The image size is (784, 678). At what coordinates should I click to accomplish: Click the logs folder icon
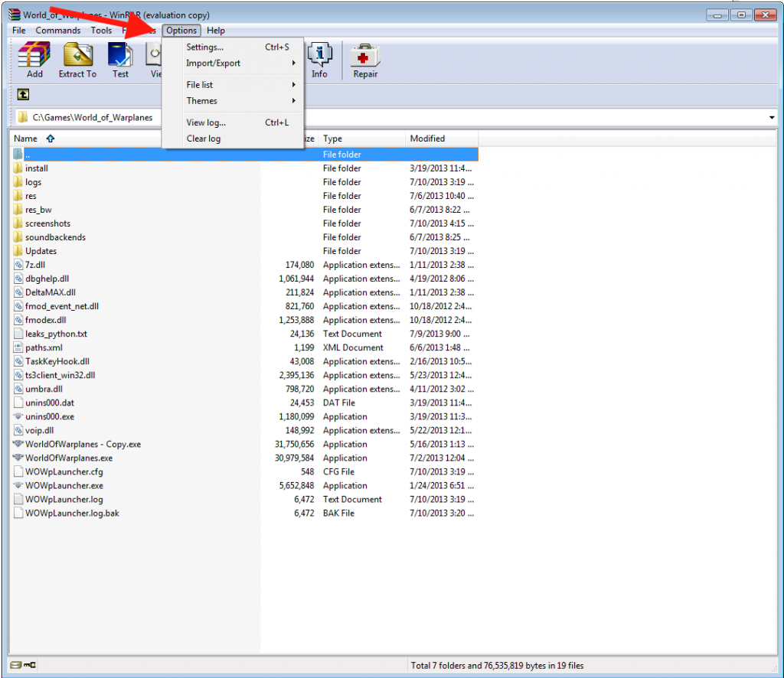tap(18, 182)
